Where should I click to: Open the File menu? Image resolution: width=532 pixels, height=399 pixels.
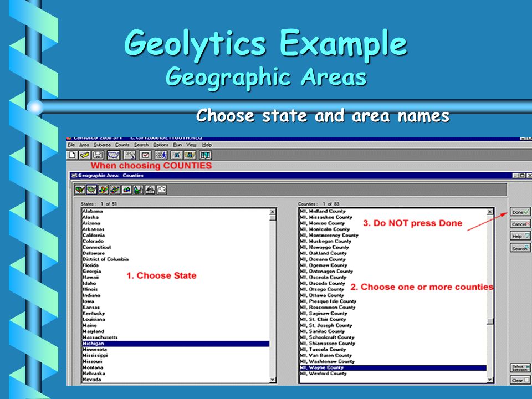71,145
